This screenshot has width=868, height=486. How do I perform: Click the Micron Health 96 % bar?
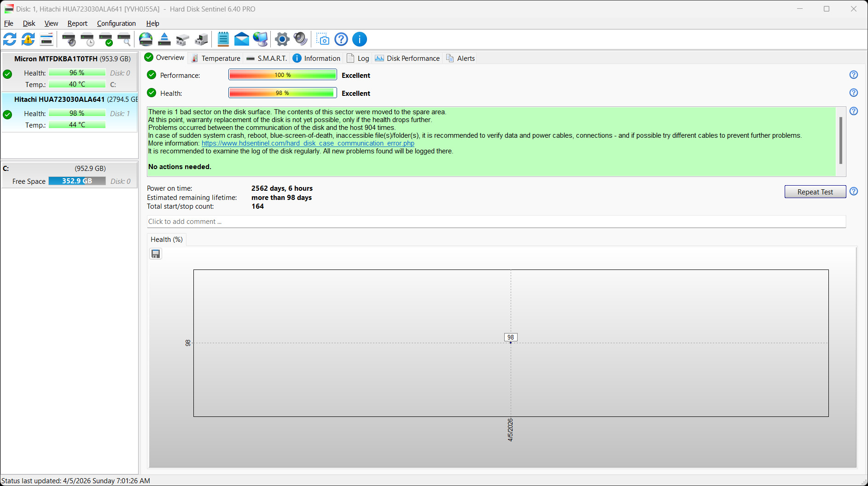click(77, 73)
